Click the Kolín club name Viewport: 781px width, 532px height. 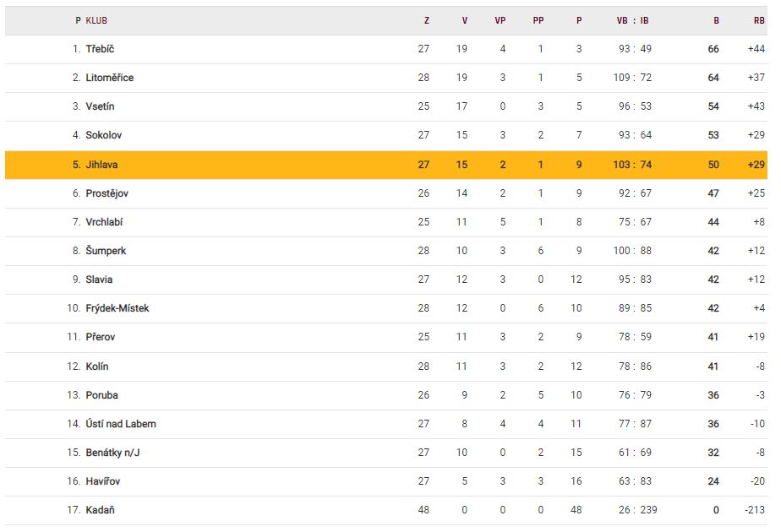coord(97,366)
